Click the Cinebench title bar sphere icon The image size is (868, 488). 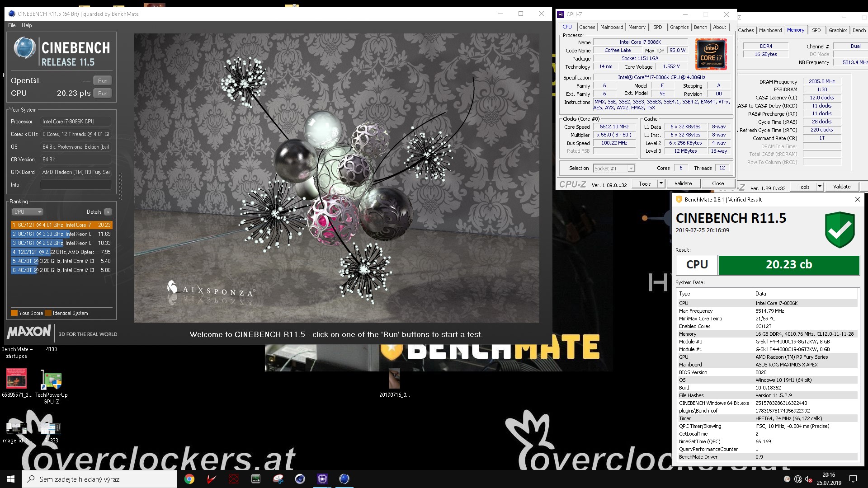click(12, 14)
